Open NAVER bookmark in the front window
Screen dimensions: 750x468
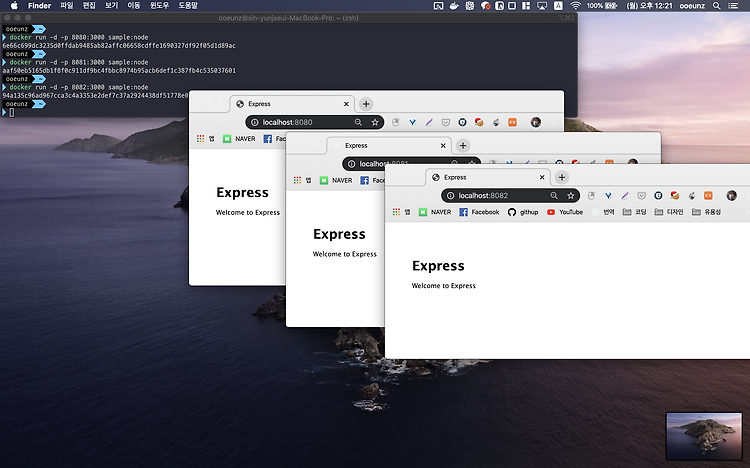click(435, 212)
